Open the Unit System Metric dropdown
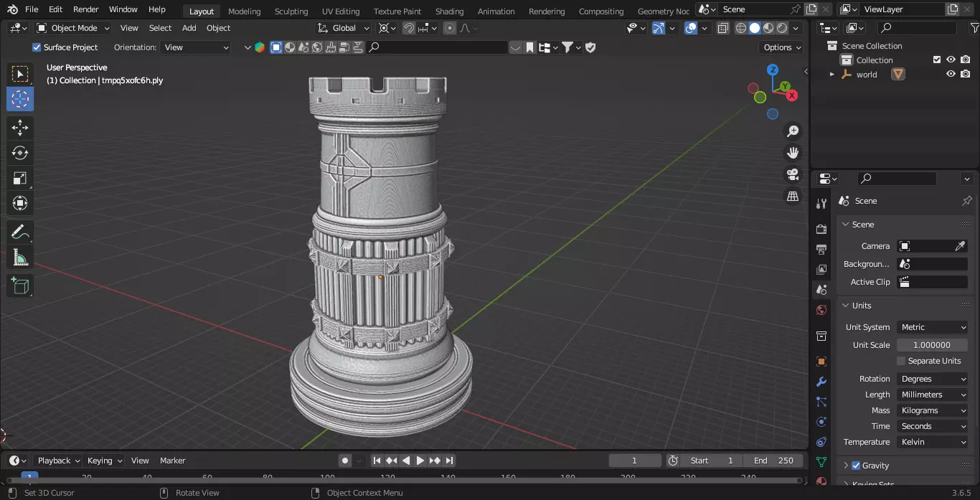Image resolution: width=980 pixels, height=500 pixels. 932,327
